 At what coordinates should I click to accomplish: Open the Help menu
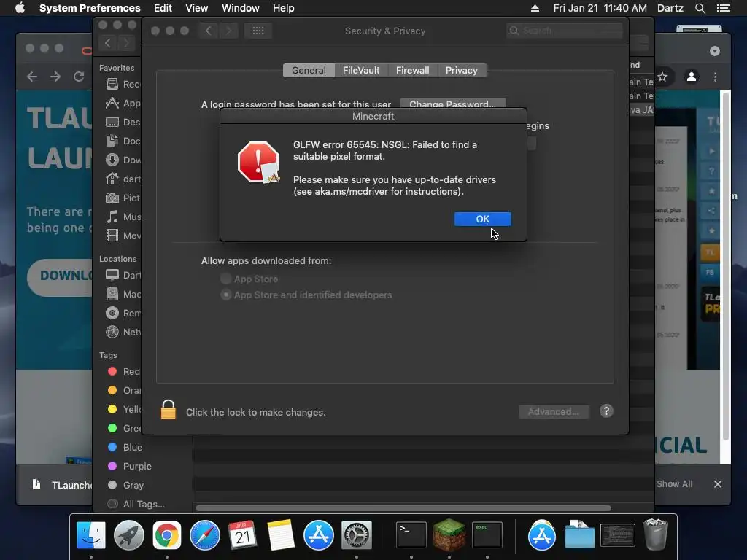[284, 8]
